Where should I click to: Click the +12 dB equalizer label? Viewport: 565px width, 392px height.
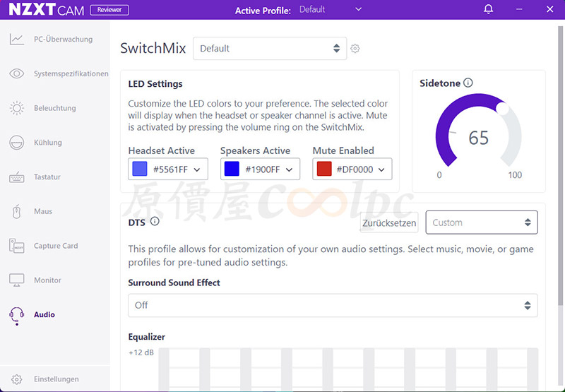coord(141,352)
